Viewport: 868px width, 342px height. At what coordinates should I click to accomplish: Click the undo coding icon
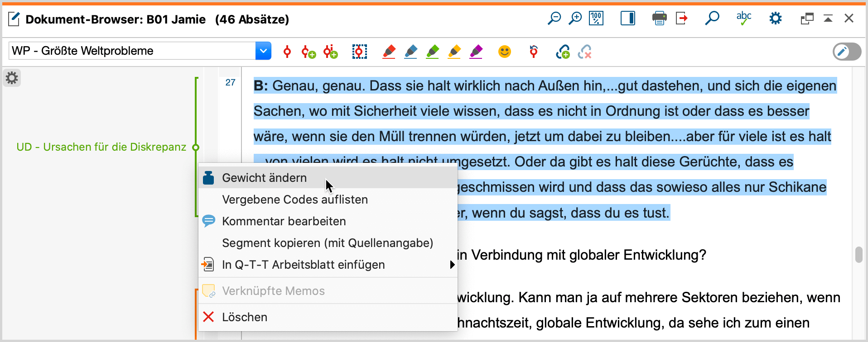[x=534, y=52]
